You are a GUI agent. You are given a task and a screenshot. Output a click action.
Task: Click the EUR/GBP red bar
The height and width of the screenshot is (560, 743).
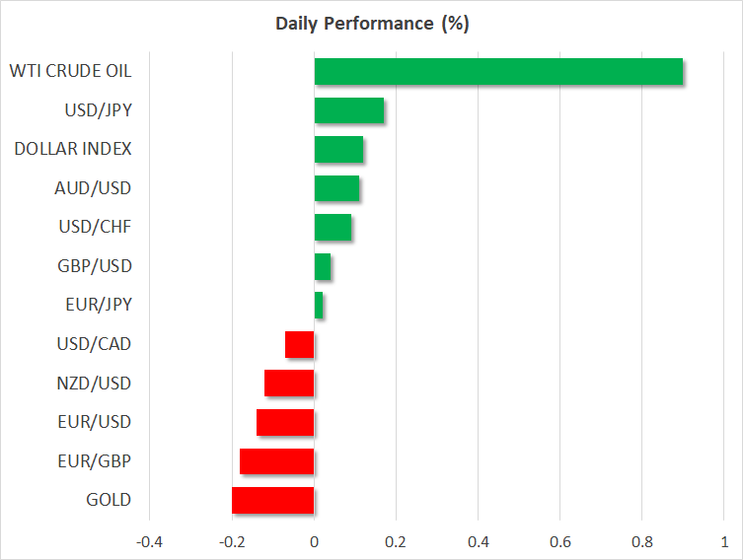point(277,461)
